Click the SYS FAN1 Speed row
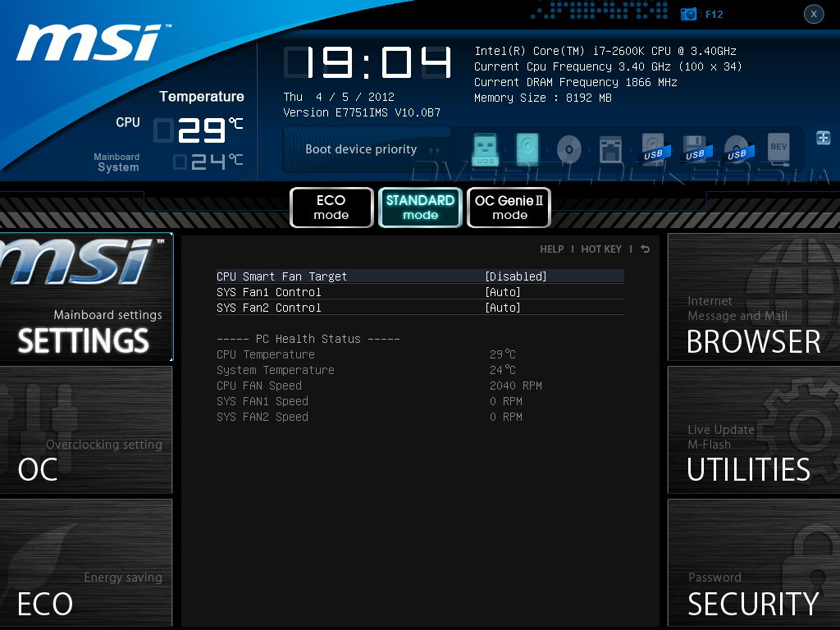Screen dimensions: 840x630 (x=370, y=401)
